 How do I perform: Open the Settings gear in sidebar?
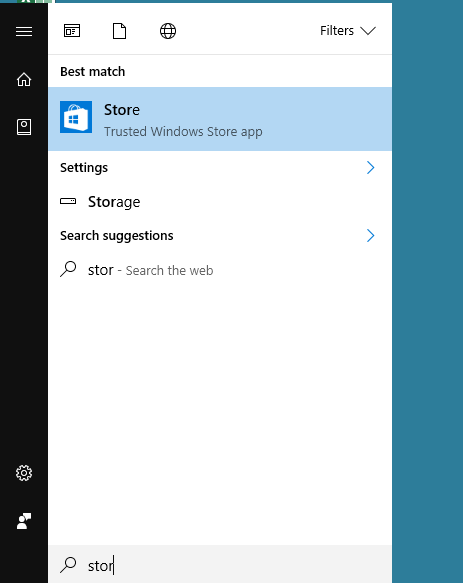[24, 473]
